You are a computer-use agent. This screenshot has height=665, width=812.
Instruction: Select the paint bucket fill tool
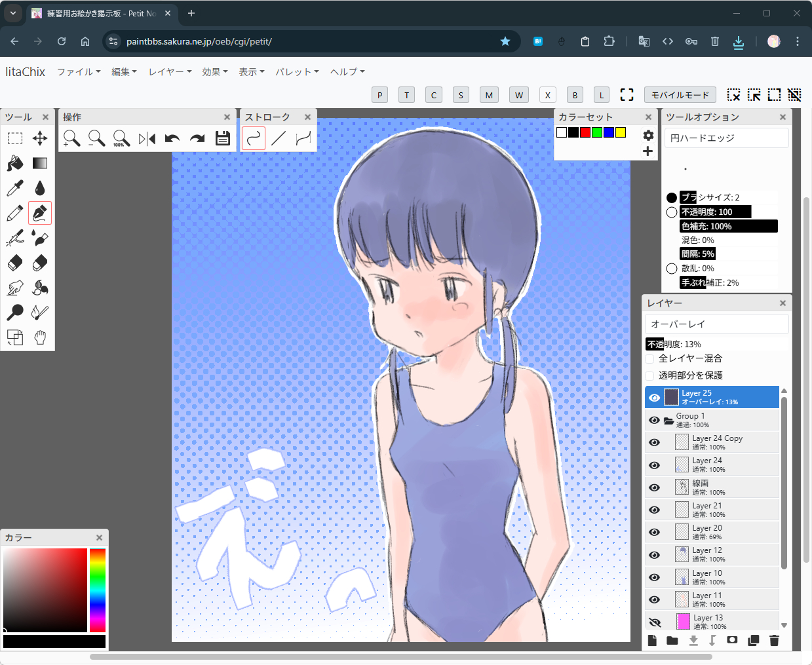pos(15,163)
